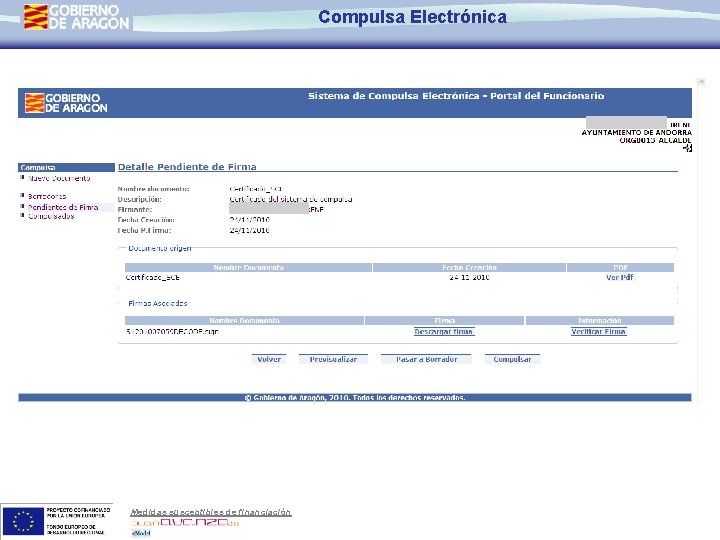Click the Volver button
The image size is (720, 540).
pos(269,359)
